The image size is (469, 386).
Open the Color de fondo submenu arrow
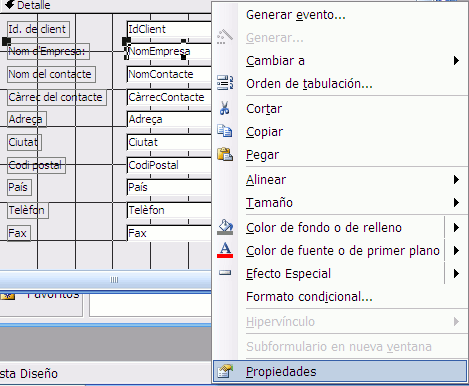click(456, 227)
